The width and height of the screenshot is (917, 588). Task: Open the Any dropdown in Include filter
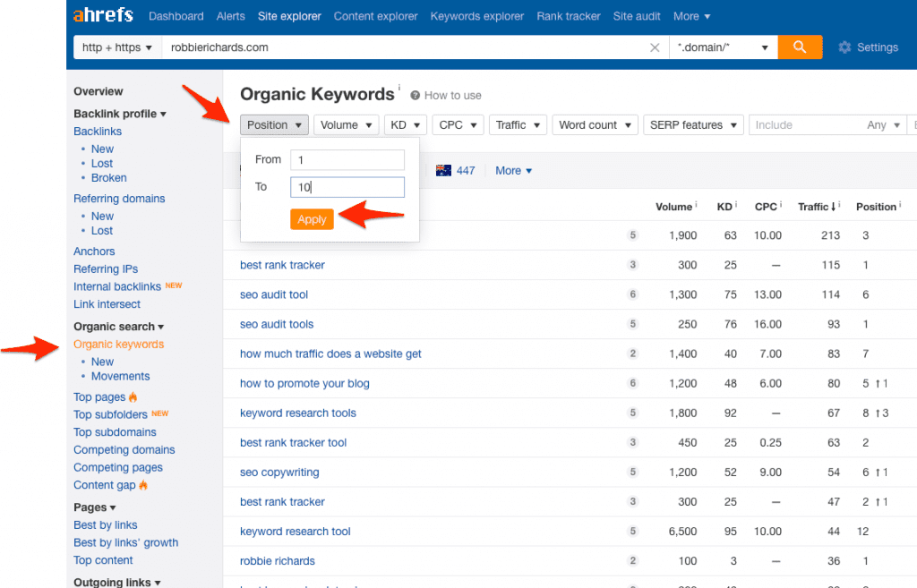(883, 125)
